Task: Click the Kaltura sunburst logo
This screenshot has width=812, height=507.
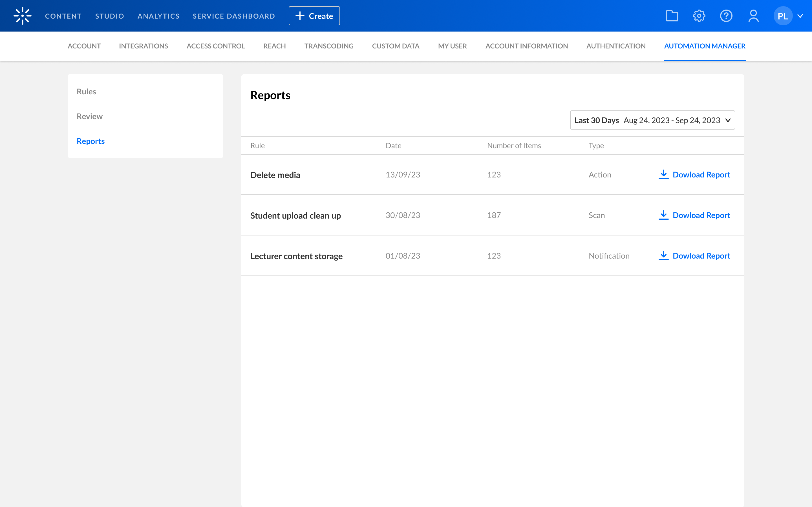Action: 23,16
